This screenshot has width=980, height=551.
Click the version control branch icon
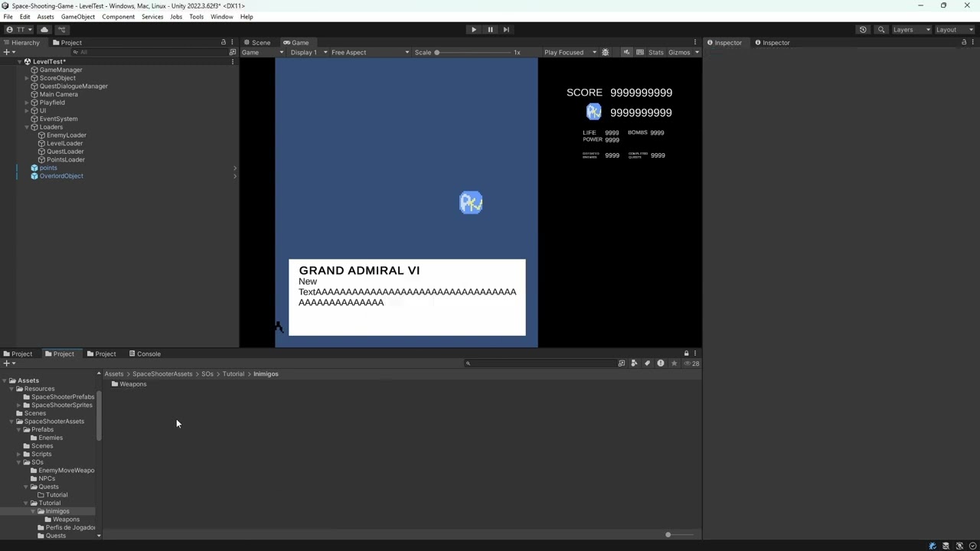tap(63, 29)
